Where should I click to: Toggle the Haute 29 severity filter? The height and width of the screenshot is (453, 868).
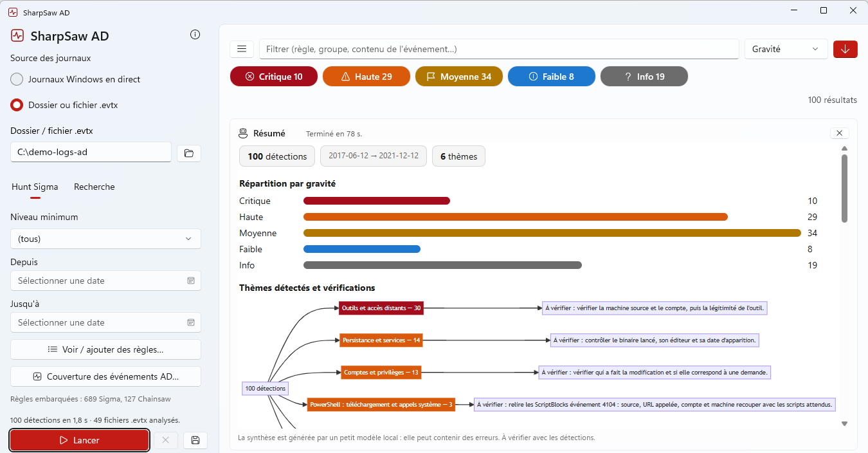click(366, 77)
